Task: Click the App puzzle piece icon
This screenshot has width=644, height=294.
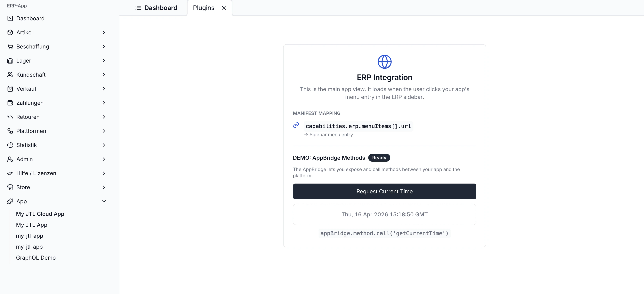Action: [x=10, y=201]
